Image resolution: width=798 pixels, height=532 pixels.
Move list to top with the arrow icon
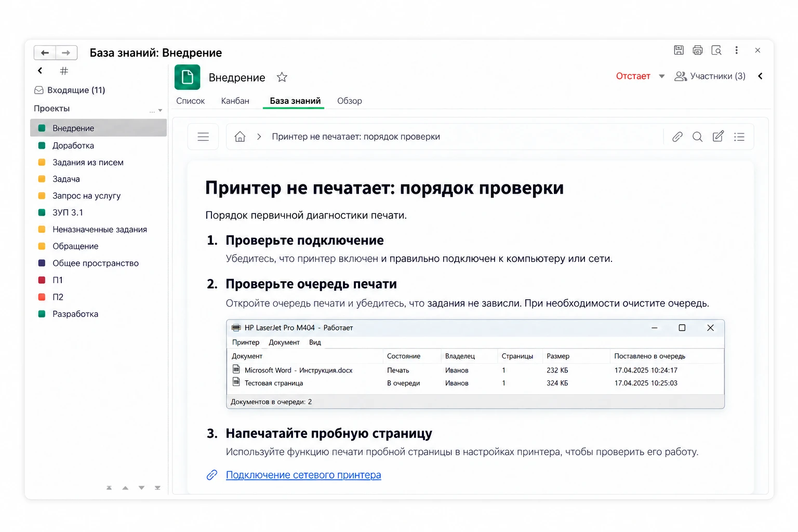109,488
